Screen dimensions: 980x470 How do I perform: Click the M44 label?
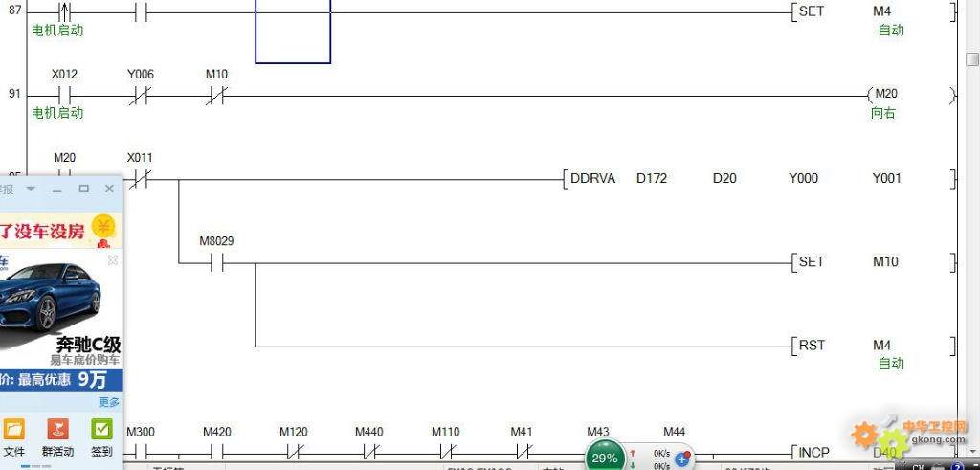pyautogui.click(x=675, y=432)
